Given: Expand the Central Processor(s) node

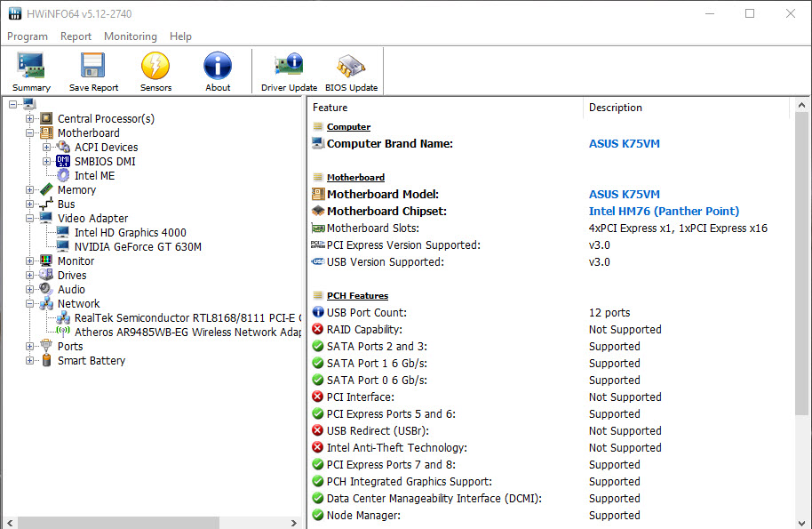Looking at the screenshot, I should coord(30,118).
